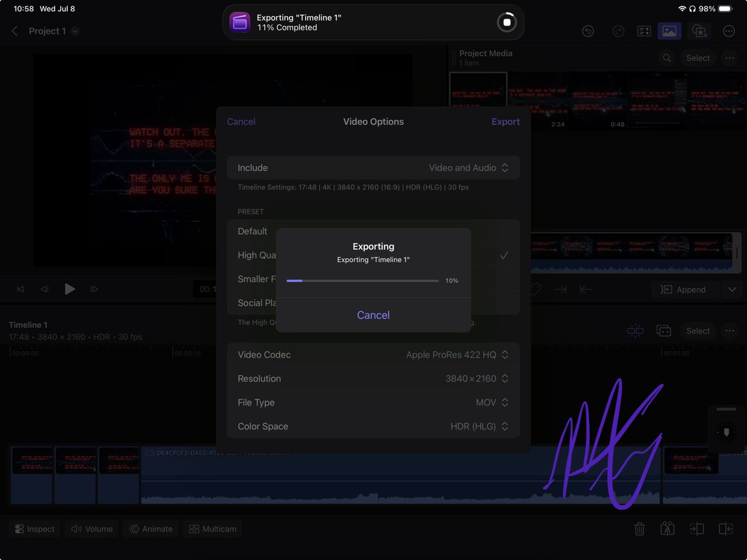This screenshot has height=560, width=747.
Task: Open timeline more options ellipsis
Action: coord(729,331)
